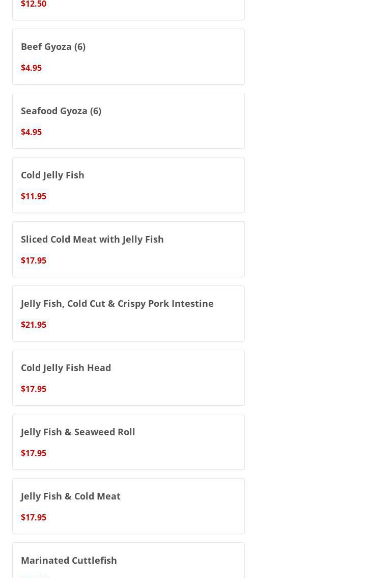This screenshot has height=578, width=392.
Task: Select the Jelly Fish & Cold Meat item
Action: click(x=71, y=496)
